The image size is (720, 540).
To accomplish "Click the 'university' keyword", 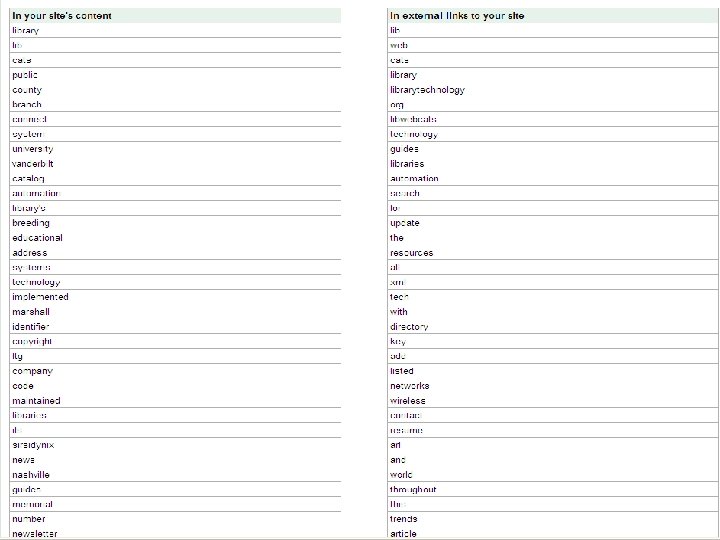I will 33,149.
